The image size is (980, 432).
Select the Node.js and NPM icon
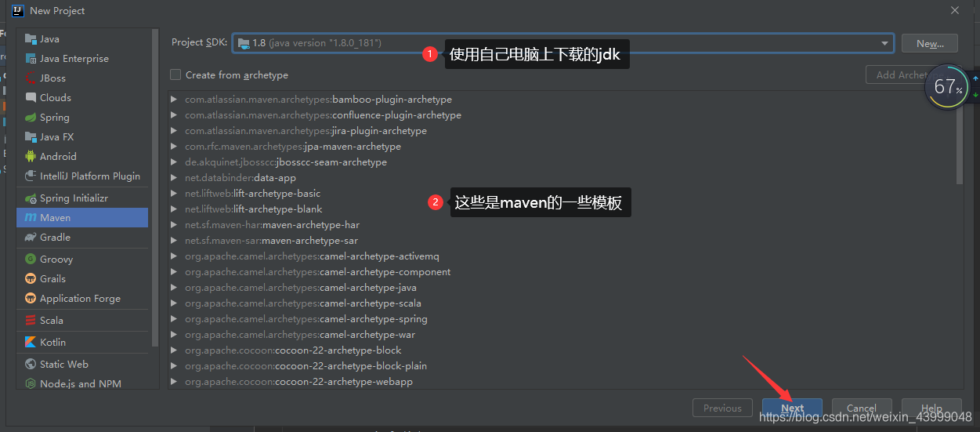(31, 384)
